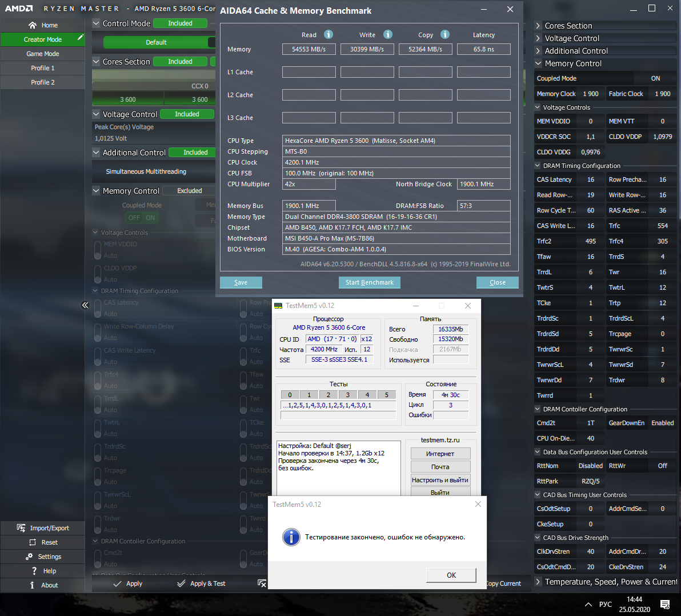Click the AIDA64 Memory Write value field
Screen dimensions: 681x616
pyautogui.click(x=367, y=49)
